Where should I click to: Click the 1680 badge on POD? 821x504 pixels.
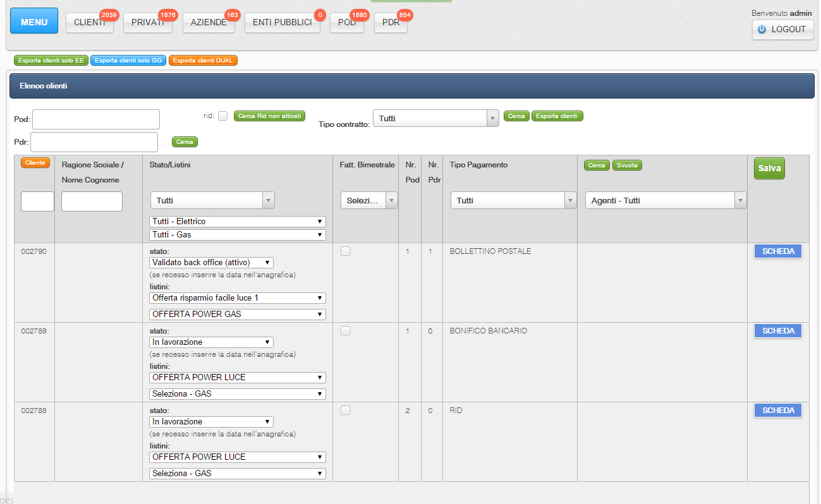point(359,15)
